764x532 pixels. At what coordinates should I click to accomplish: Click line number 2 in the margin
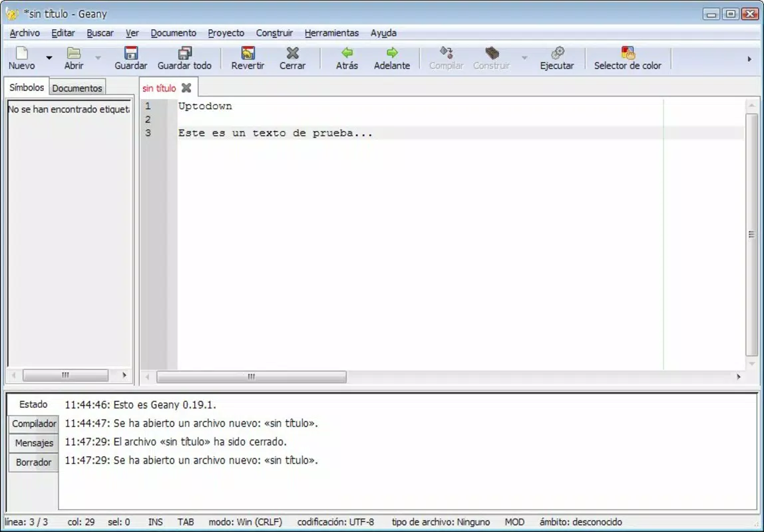point(148,119)
